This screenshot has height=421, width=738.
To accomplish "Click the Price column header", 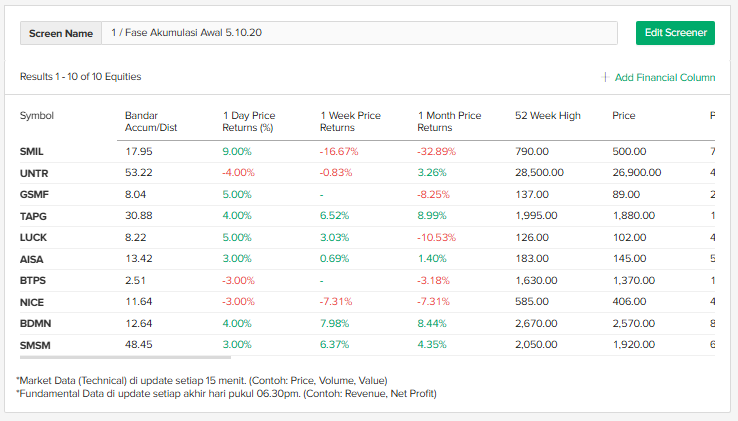I will 624,116.
